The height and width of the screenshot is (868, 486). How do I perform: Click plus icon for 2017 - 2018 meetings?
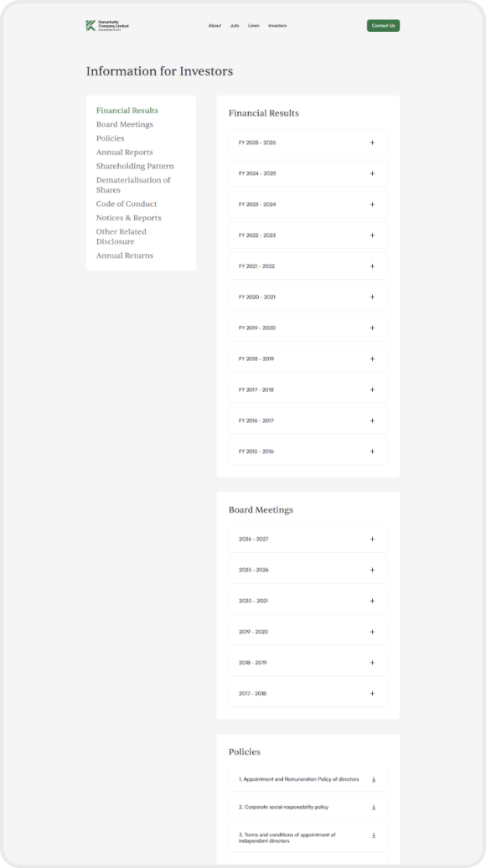373,694
